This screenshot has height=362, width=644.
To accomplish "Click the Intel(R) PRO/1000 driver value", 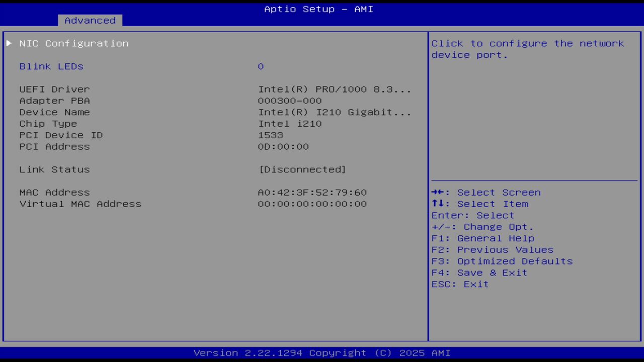I will [335, 89].
